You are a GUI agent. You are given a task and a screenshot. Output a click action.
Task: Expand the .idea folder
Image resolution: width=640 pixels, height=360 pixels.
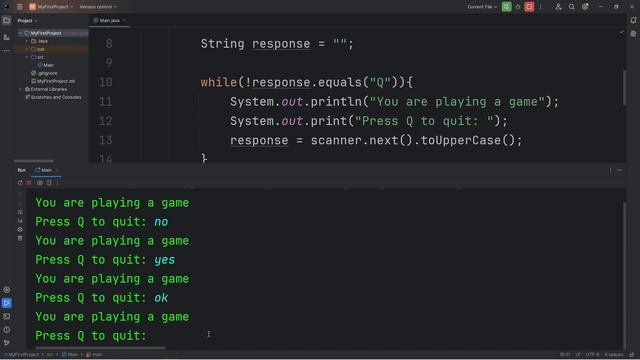click(27, 41)
